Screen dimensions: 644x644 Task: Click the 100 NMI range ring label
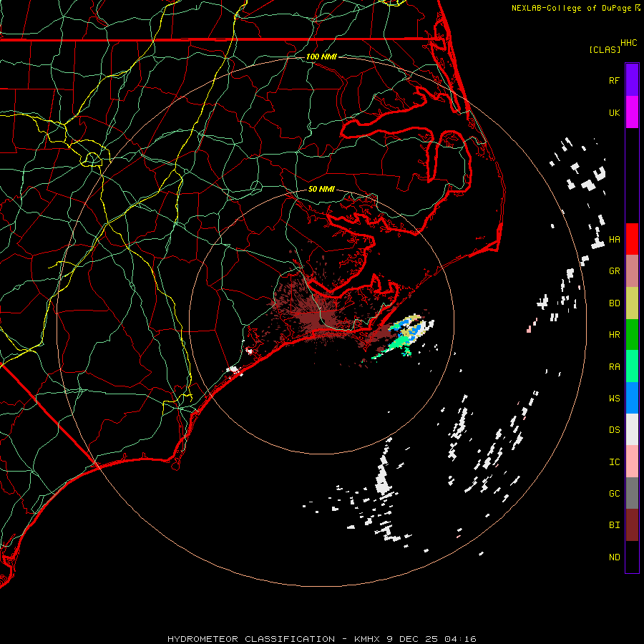pos(321,57)
